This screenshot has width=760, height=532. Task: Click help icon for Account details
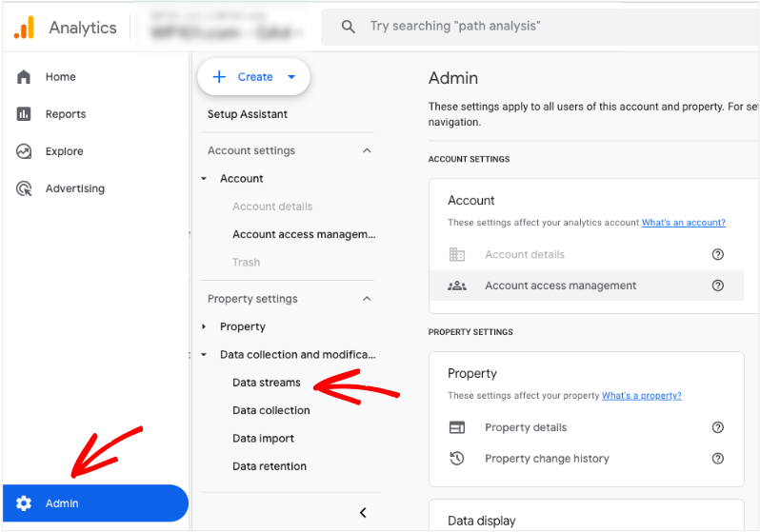[718, 254]
